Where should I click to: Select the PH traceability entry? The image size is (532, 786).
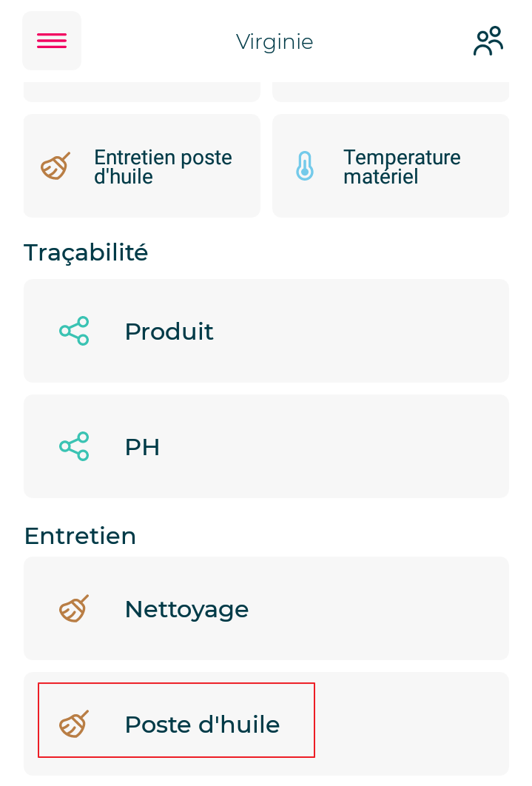[142, 447]
